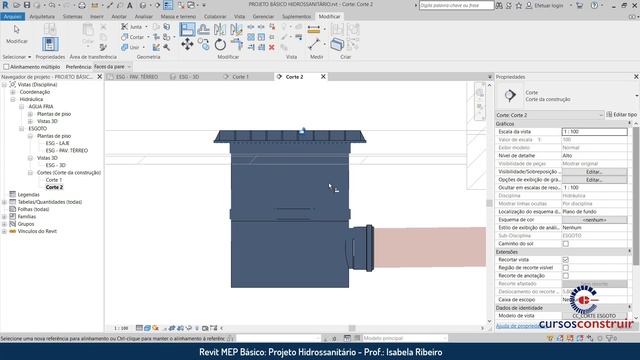Click the red Delete X icon
Image resolution: width=640 pixels, height=360 pixels.
coord(272,47)
